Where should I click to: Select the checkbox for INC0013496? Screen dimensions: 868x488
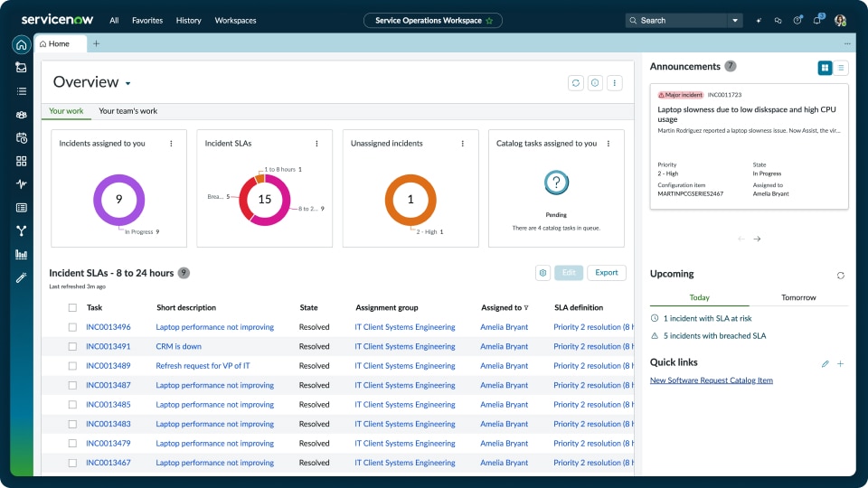point(72,327)
